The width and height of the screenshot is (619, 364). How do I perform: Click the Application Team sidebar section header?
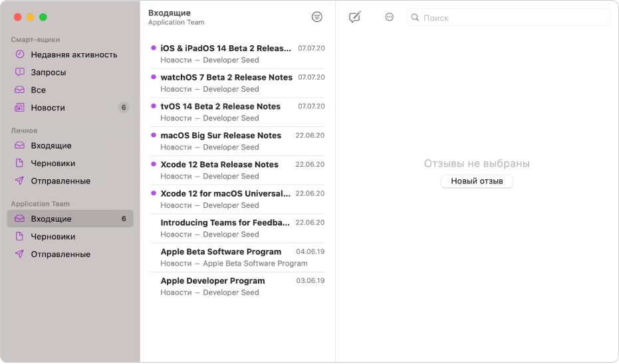click(x=41, y=204)
